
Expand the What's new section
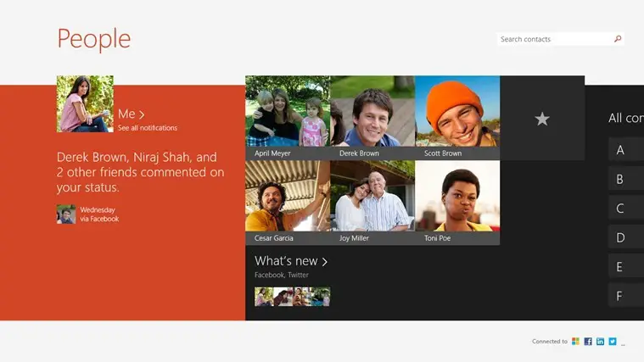click(291, 261)
